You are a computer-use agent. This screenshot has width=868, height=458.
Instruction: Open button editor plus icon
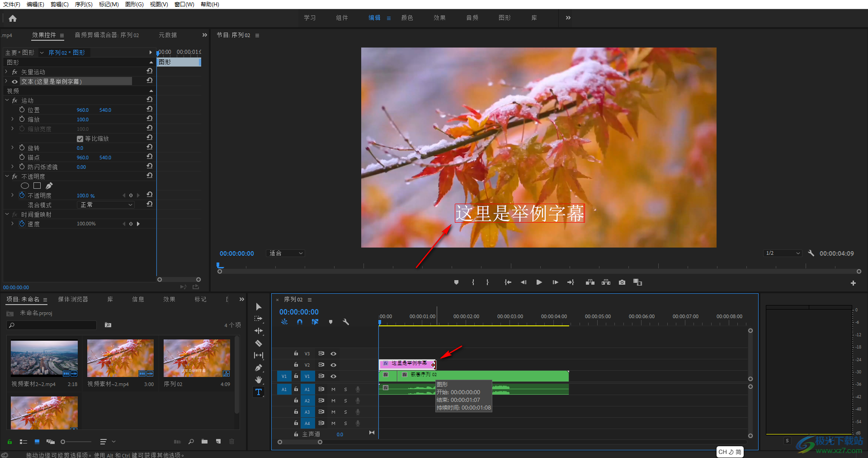click(853, 283)
